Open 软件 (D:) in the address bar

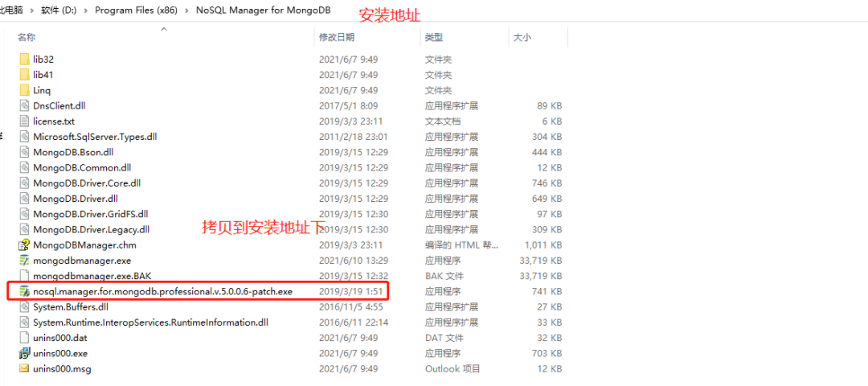pyautogui.click(x=59, y=11)
